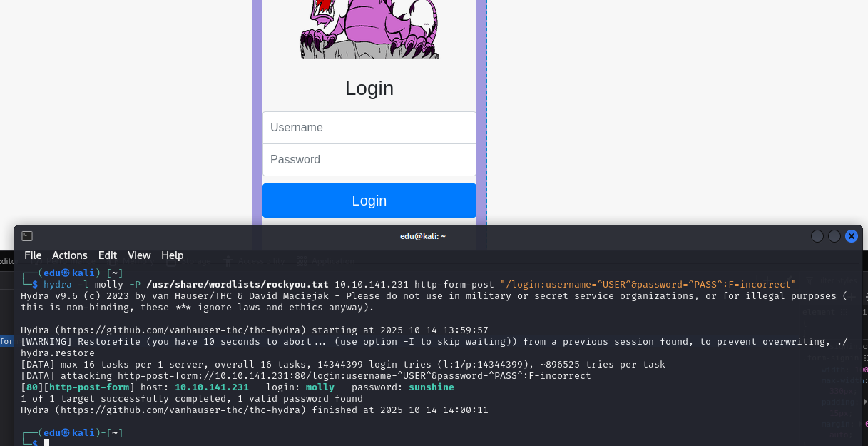
Task: Click the quoted "/login:username=^USER^" argument in the command
Action: 648,285
